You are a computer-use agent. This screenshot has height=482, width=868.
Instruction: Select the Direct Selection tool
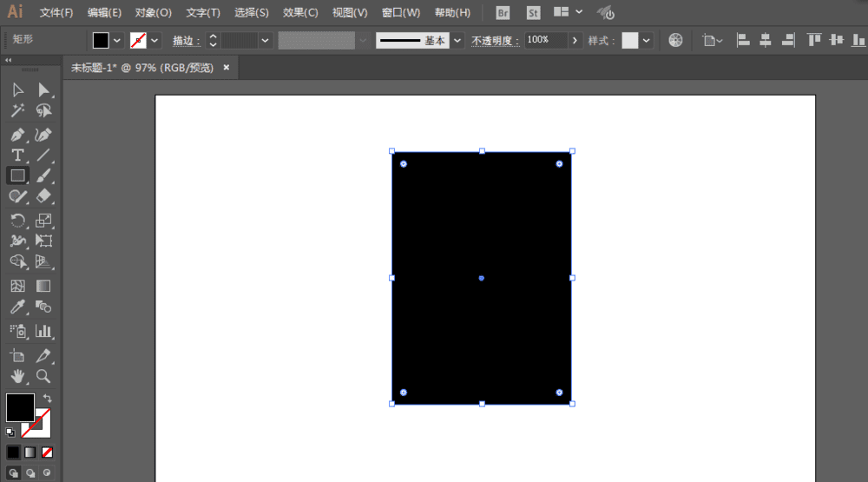point(43,89)
